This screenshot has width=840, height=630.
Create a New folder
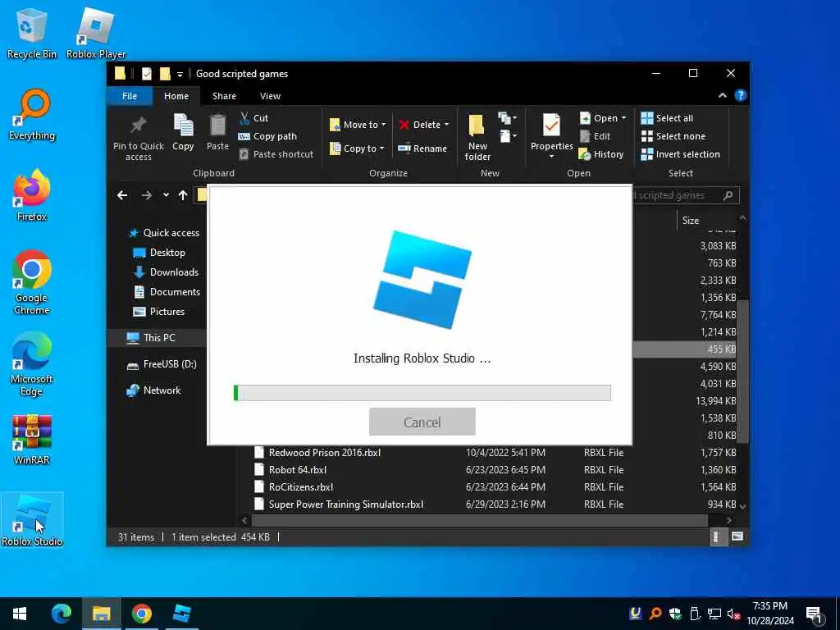tap(477, 138)
